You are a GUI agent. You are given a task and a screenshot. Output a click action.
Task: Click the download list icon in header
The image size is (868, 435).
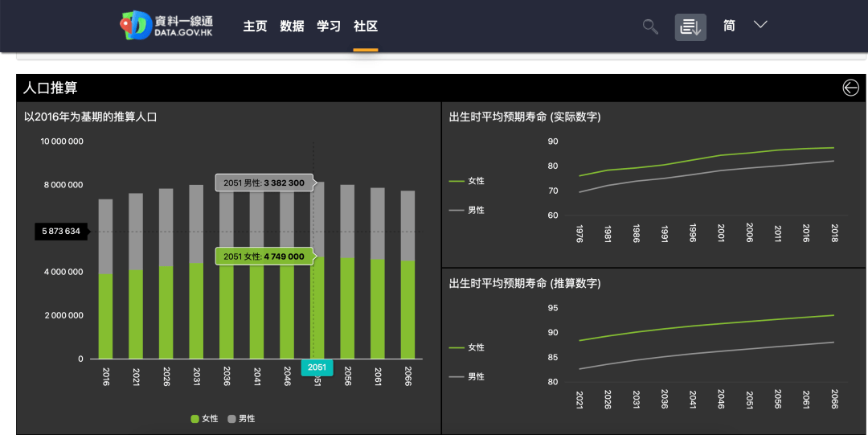pos(690,27)
